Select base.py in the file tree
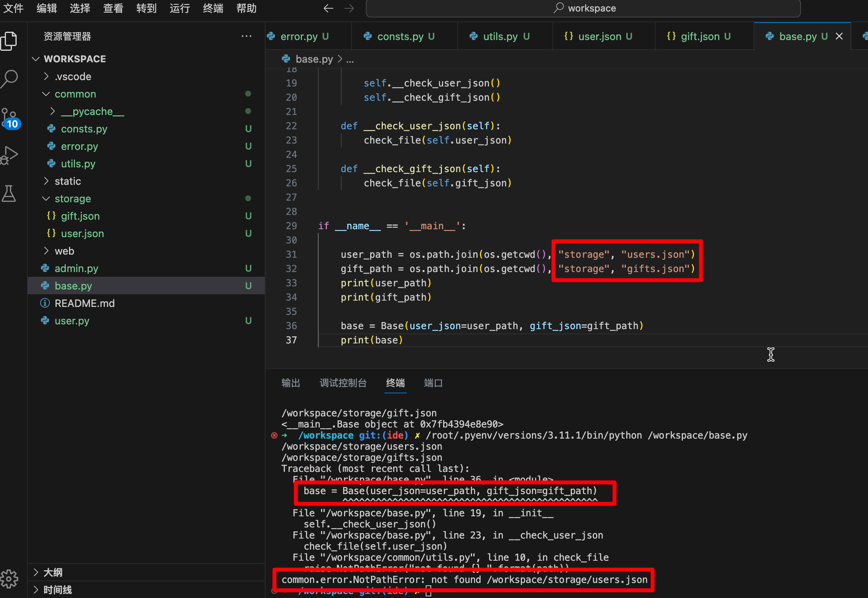Screen dimensions: 868x598 click(x=147, y=286)
